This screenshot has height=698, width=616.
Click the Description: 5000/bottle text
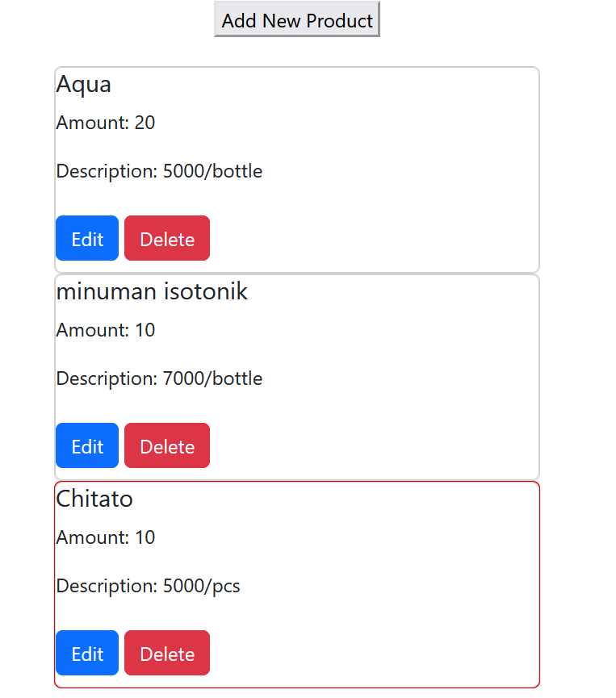pos(159,171)
